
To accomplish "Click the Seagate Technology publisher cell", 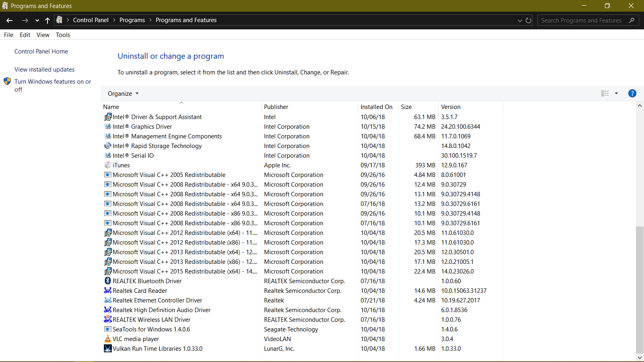I will (x=291, y=329).
